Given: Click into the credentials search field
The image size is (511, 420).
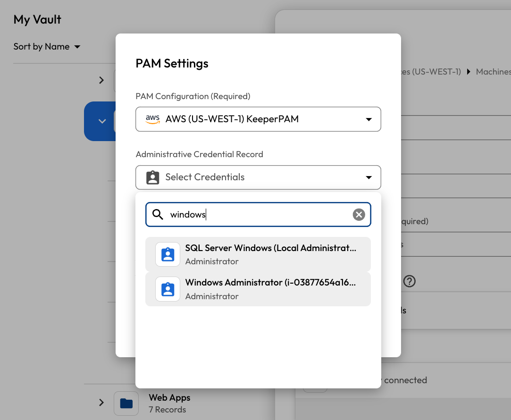Looking at the screenshot, I should coord(260,215).
